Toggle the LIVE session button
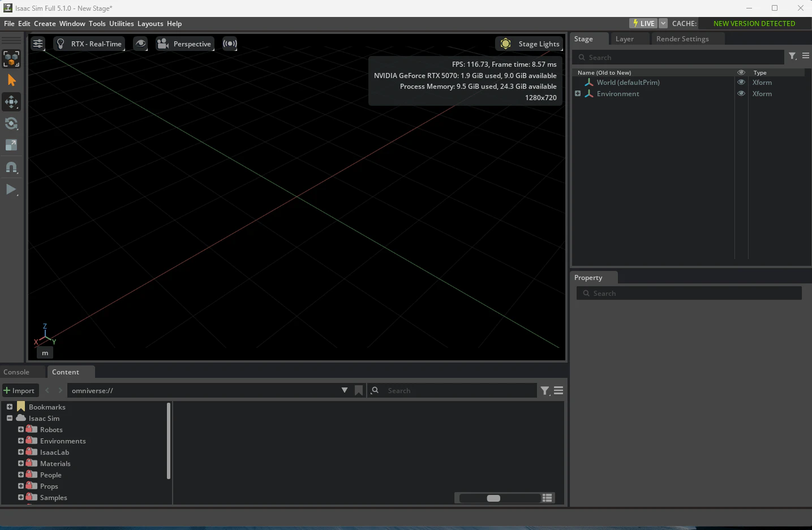Viewport: 812px width, 530px height. (644, 23)
